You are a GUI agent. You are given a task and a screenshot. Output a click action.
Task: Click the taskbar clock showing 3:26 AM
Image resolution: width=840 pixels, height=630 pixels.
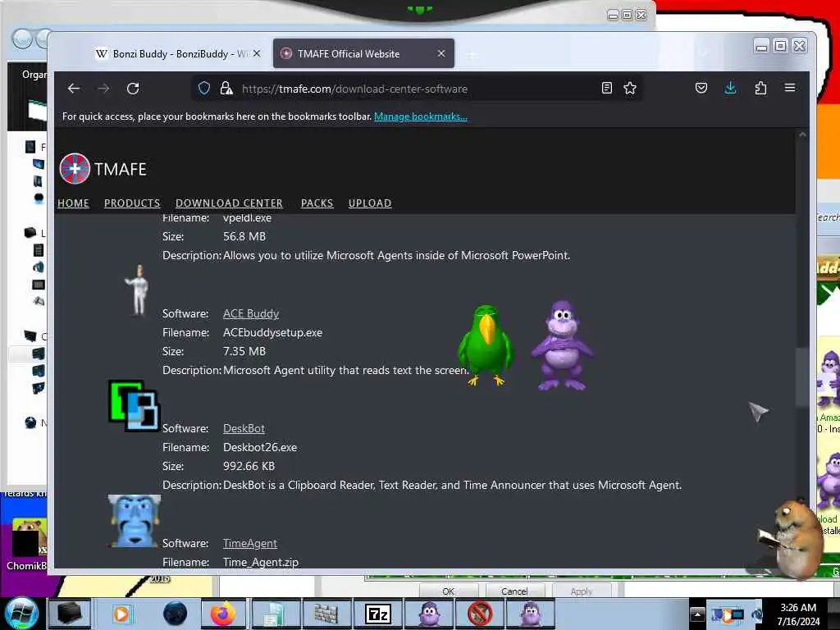798,614
